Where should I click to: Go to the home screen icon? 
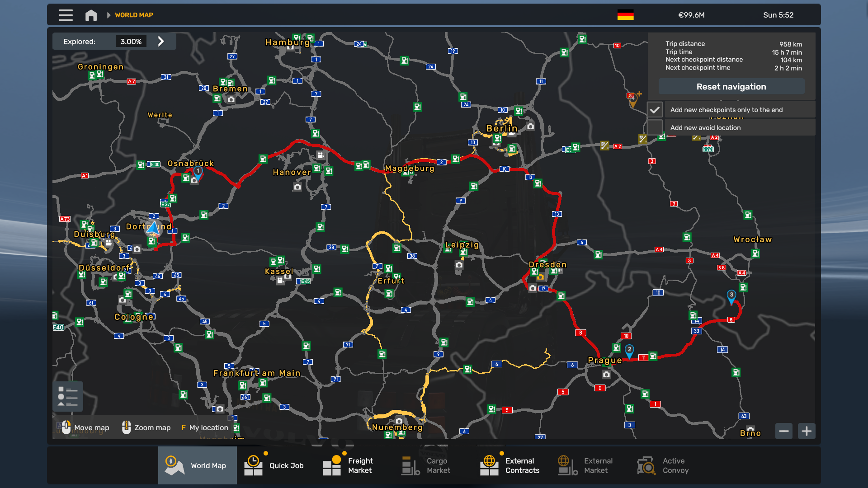91,15
